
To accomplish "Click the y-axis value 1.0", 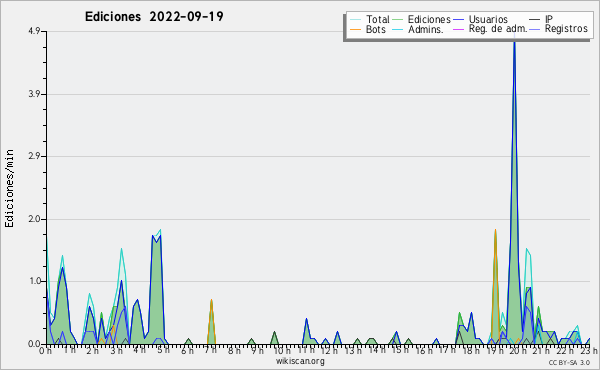I will click(x=34, y=282).
